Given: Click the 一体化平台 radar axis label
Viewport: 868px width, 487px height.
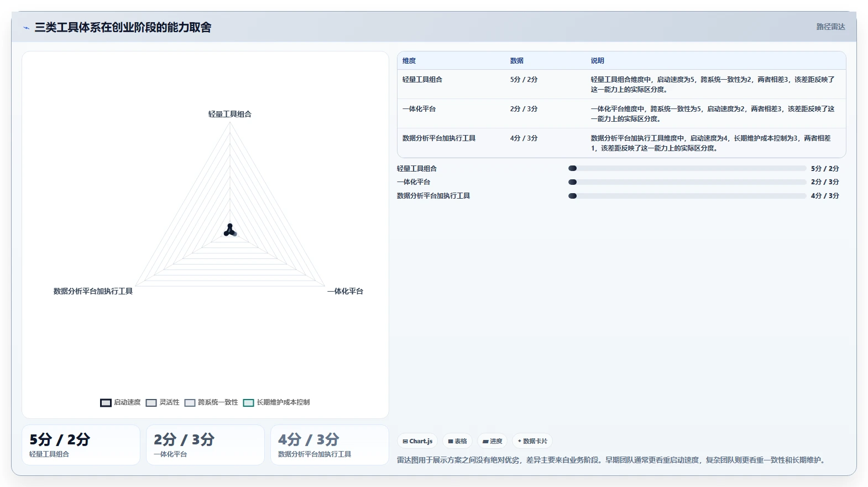Looking at the screenshot, I should pos(345,291).
